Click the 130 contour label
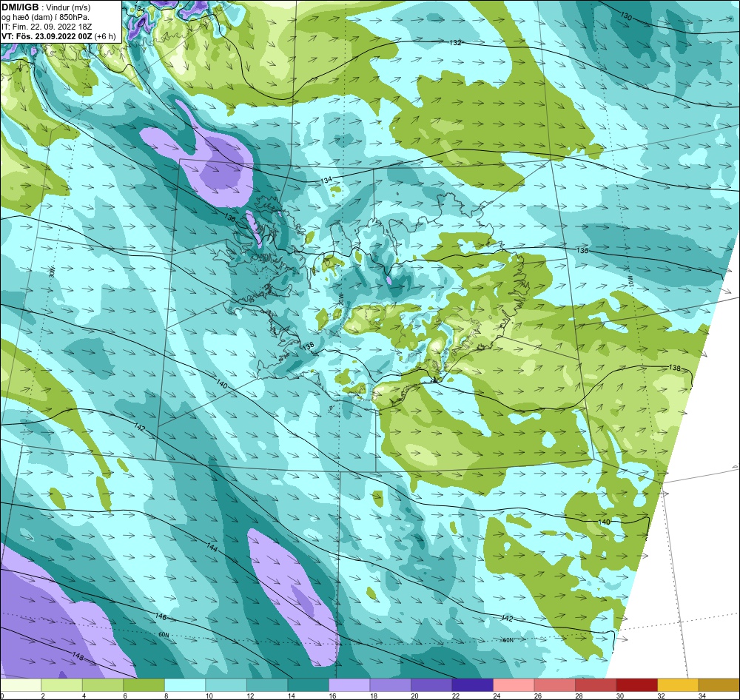740x700 pixels. click(626, 16)
